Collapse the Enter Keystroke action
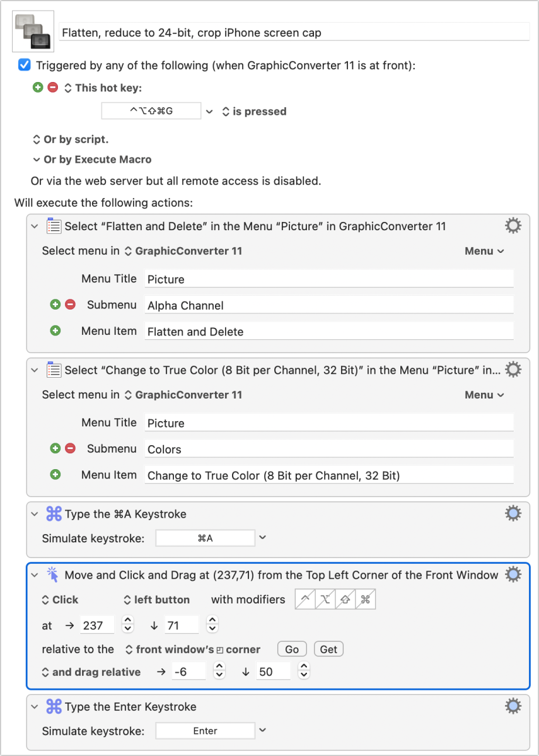The image size is (539, 756). 35,707
